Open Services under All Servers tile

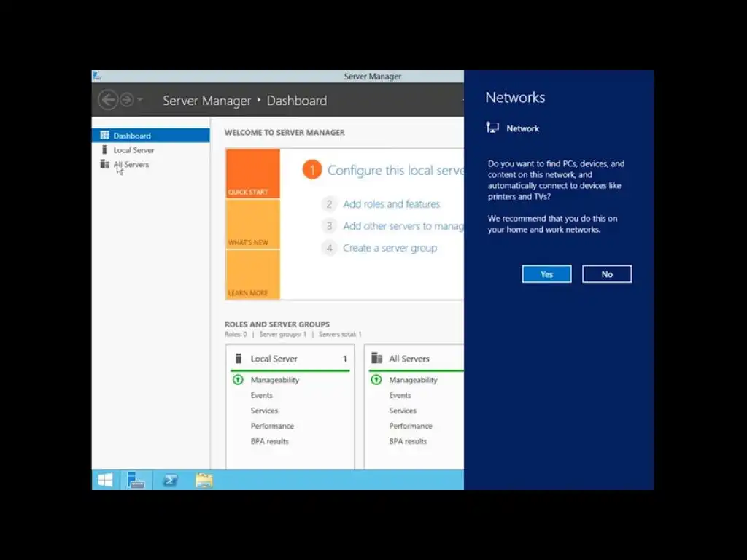pyautogui.click(x=403, y=411)
